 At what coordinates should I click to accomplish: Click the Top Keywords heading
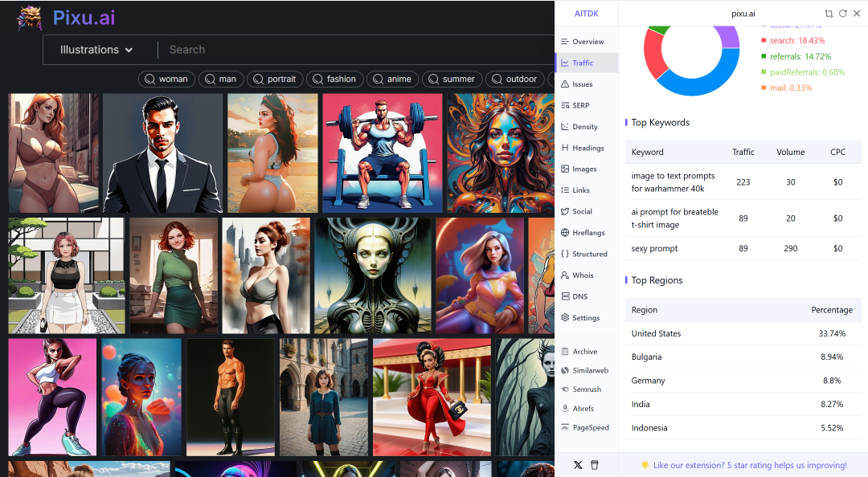(x=661, y=122)
